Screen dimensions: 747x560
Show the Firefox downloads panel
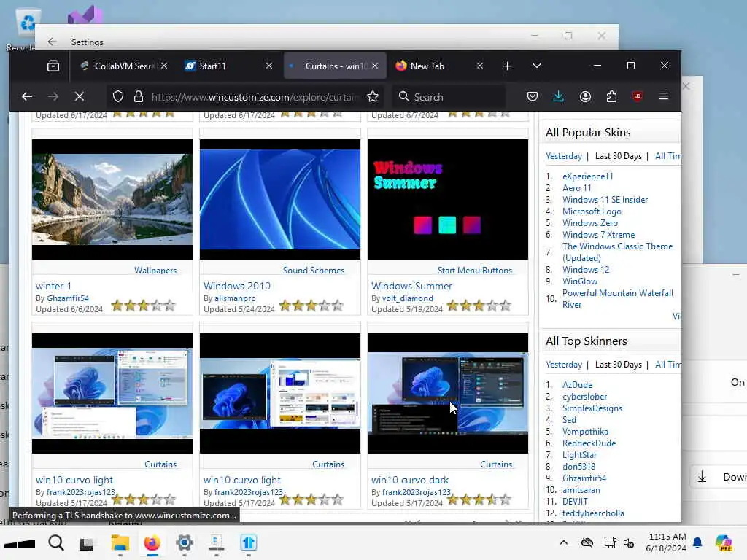(558, 97)
